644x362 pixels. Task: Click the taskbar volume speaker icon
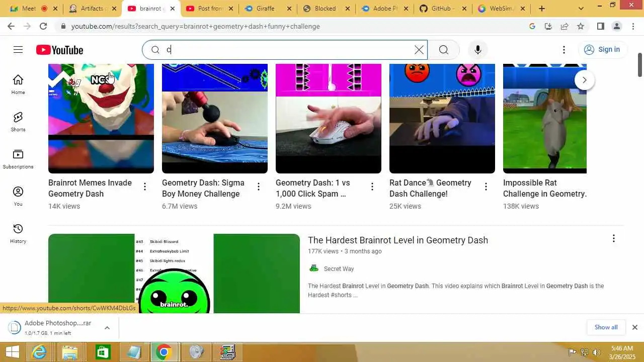point(596,352)
